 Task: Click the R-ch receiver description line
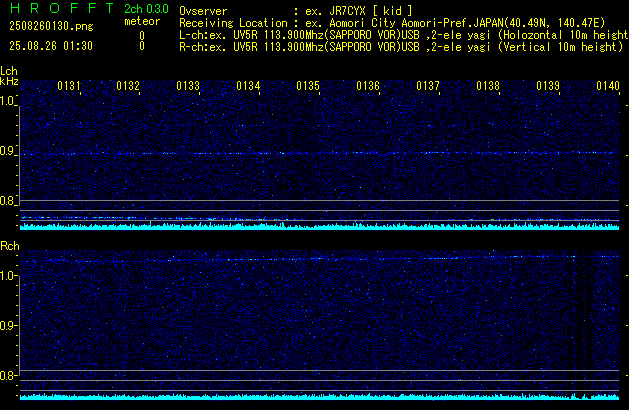(401, 47)
